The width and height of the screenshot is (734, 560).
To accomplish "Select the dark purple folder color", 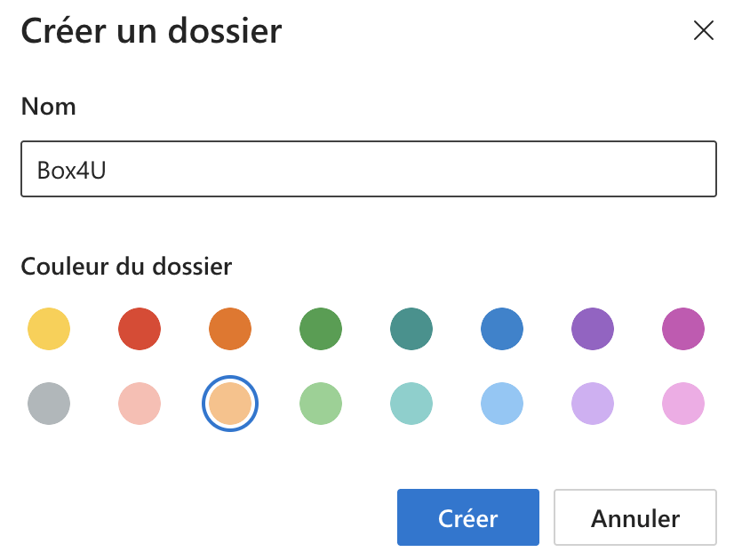I will pos(593,330).
